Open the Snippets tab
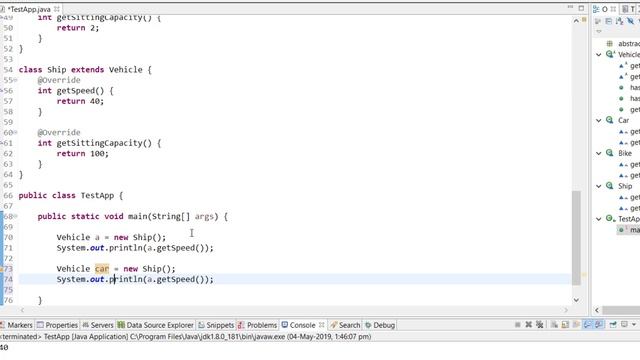 tap(216, 325)
